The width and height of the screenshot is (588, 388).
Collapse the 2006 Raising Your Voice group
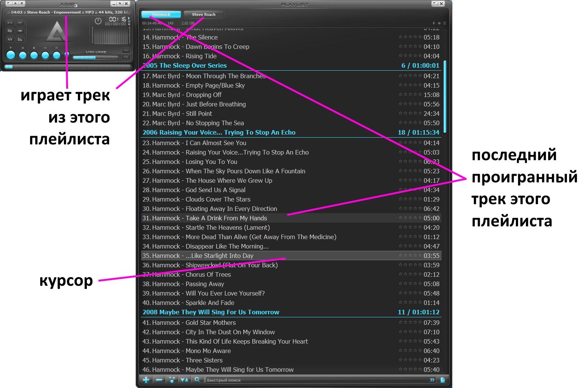(x=219, y=132)
